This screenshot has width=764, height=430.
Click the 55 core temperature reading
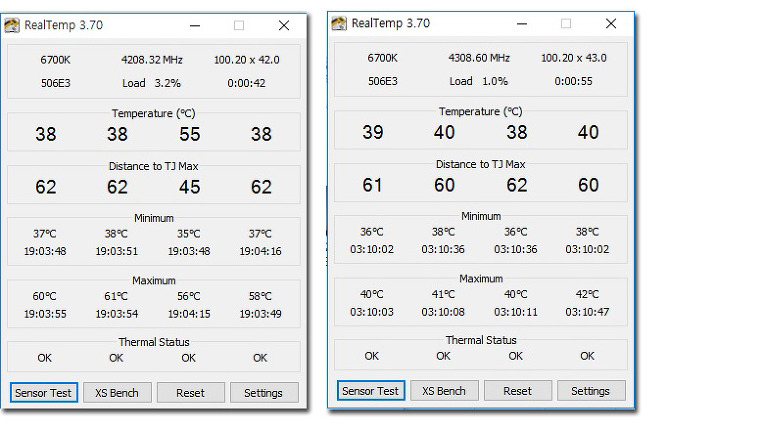pyautogui.click(x=190, y=134)
